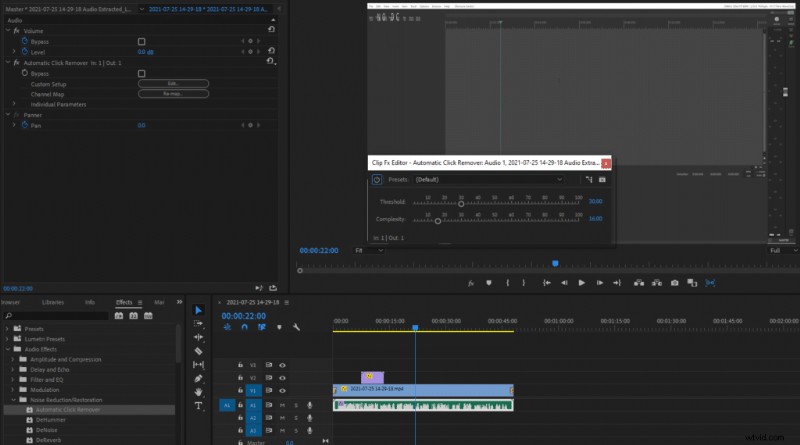Image resolution: width=800 pixels, height=445 pixels.
Task: Open Comparison View icon
Action: (x=692, y=283)
